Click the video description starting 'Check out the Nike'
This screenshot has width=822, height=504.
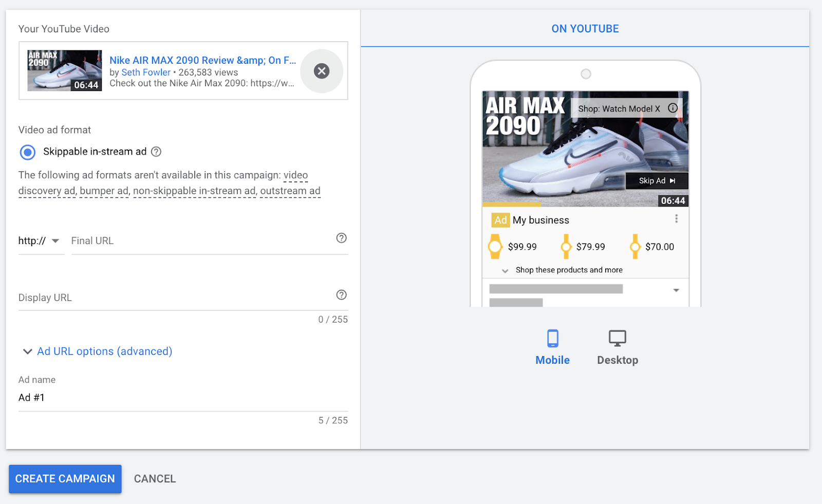pos(202,83)
